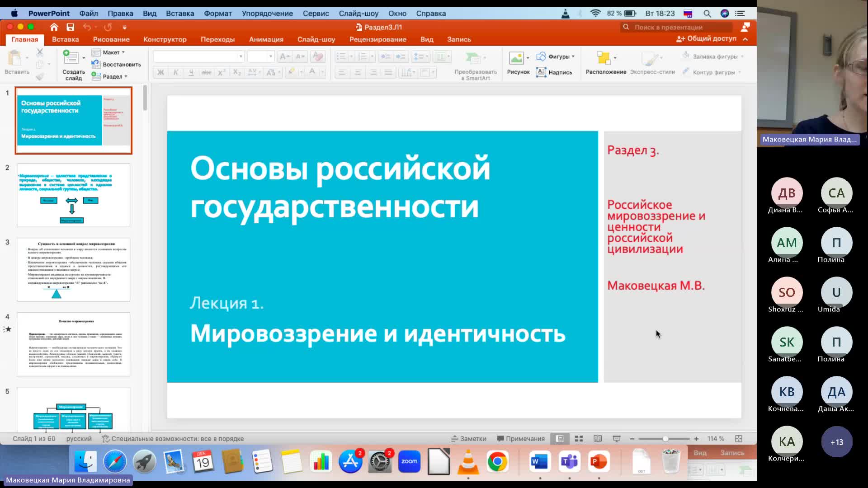868x488 pixels.
Task: Click the Поиск в презентации search field
Action: click(x=677, y=27)
